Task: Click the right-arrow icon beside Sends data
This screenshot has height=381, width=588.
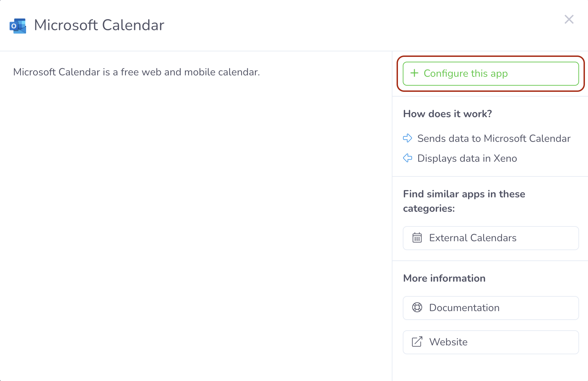Action: [408, 138]
